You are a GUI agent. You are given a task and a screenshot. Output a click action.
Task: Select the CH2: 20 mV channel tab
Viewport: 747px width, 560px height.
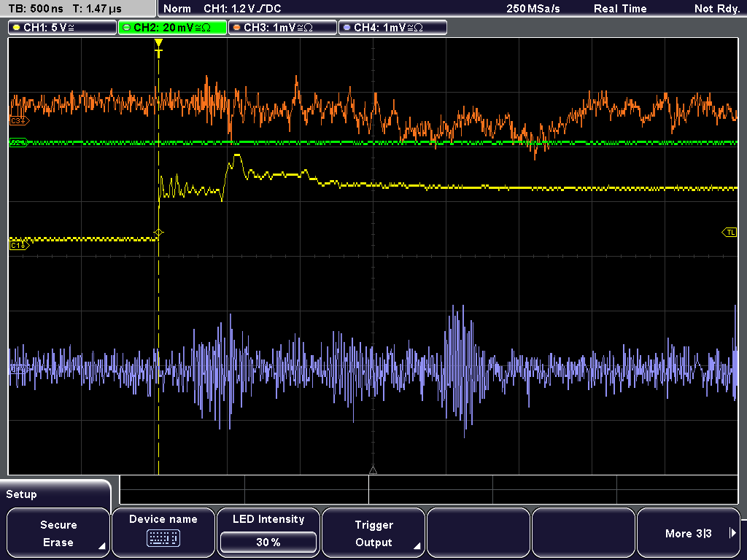tap(172, 28)
